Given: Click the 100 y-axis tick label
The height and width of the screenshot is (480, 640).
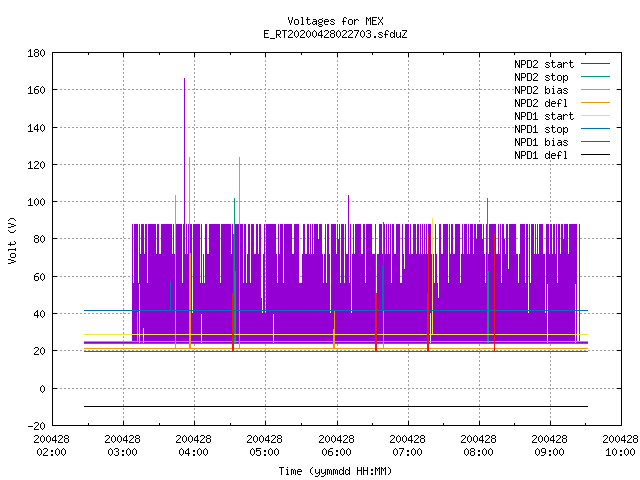Looking at the screenshot, I should click(36, 202).
